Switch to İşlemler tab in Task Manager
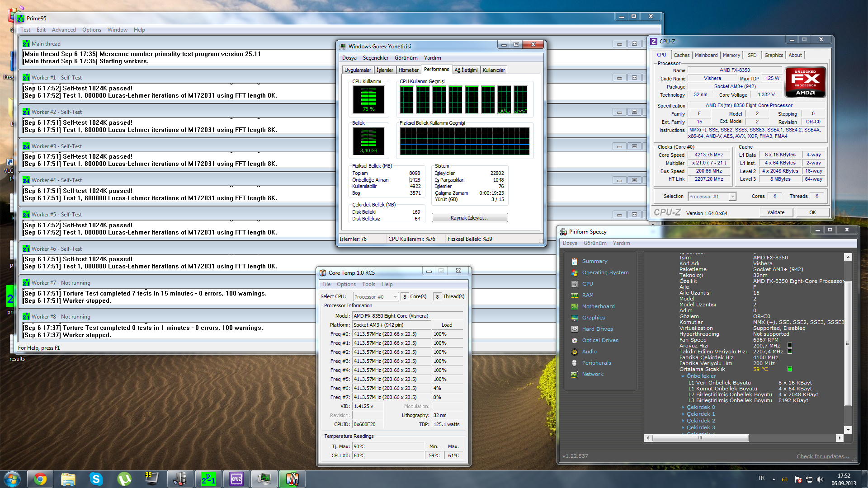This screenshot has width=868, height=488. pos(385,70)
